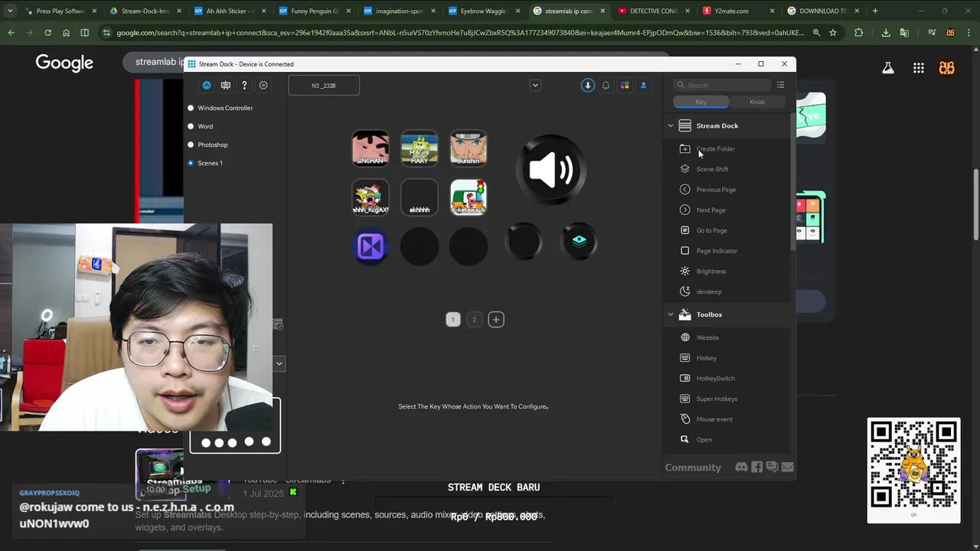The height and width of the screenshot is (551, 980).
Task: Select the MAGIC FIARY key
Action: (x=420, y=148)
